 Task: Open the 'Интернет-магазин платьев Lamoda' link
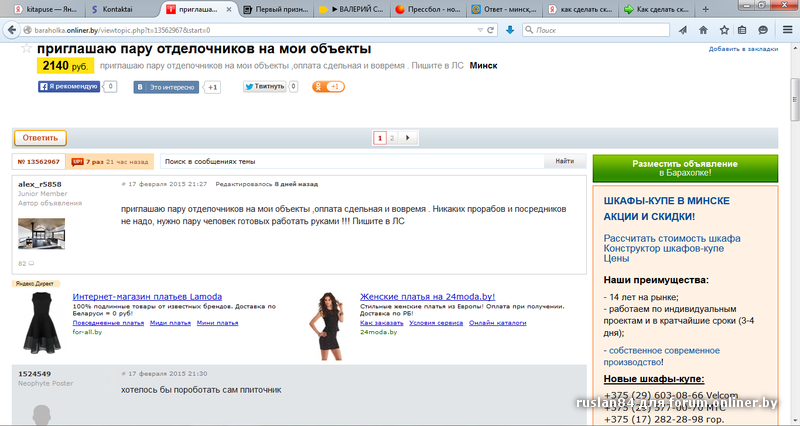point(146,297)
